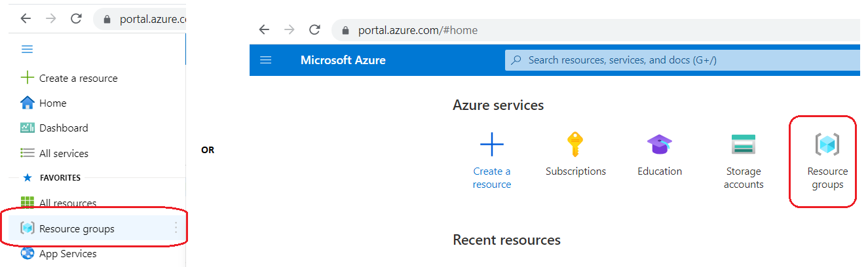Select Resource groups in the sidebar favorites

[76, 228]
